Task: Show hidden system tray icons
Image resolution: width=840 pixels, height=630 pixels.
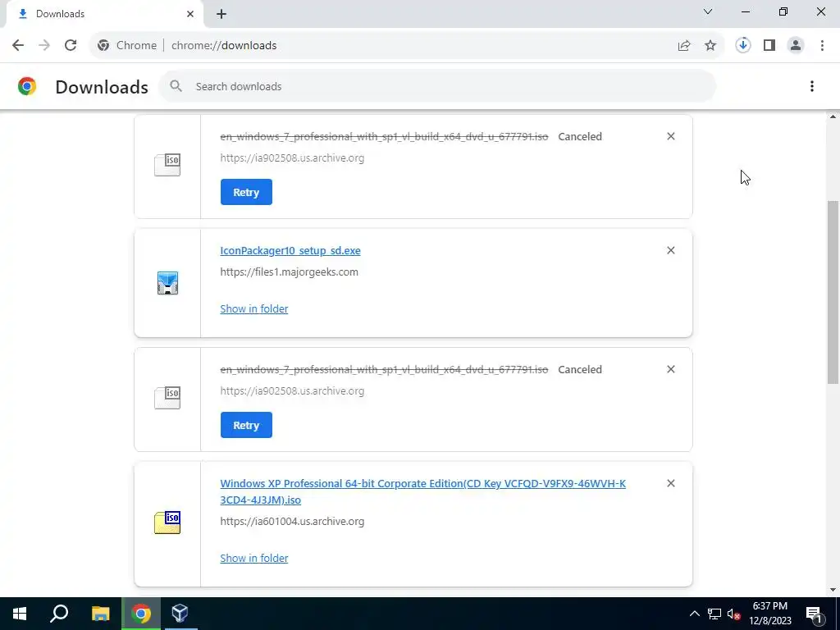Action: [x=694, y=614]
